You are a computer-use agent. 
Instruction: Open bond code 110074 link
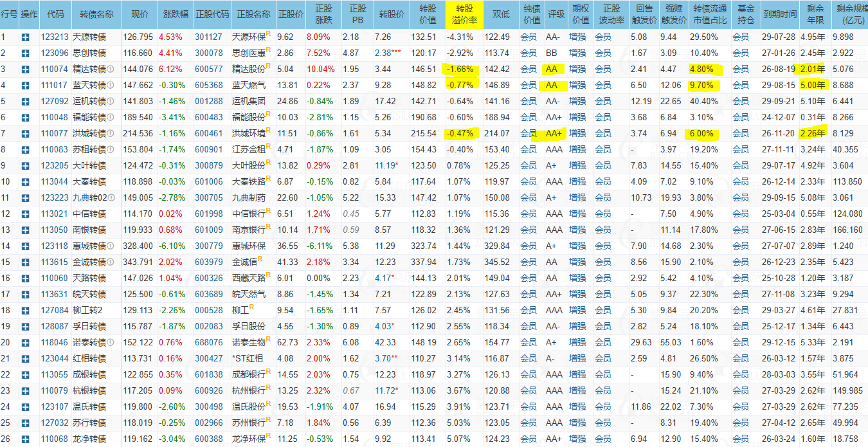(53, 69)
